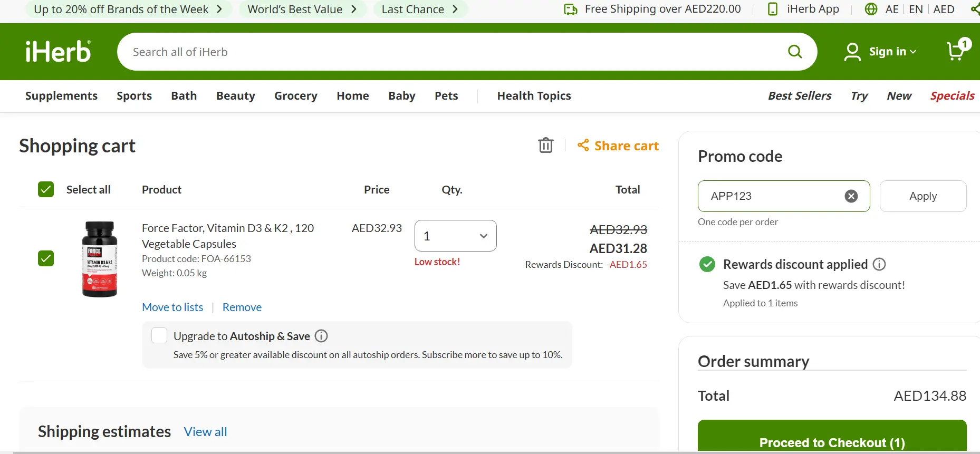Click the iHerb logo
Viewport: 980px width, 454px height.
point(58,52)
